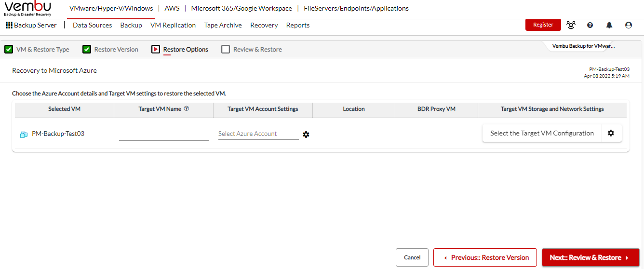Image resolution: width=644 pixels, height=269 pixels.
Task: Switch to the AWS tab
Action: coord(172,8)
